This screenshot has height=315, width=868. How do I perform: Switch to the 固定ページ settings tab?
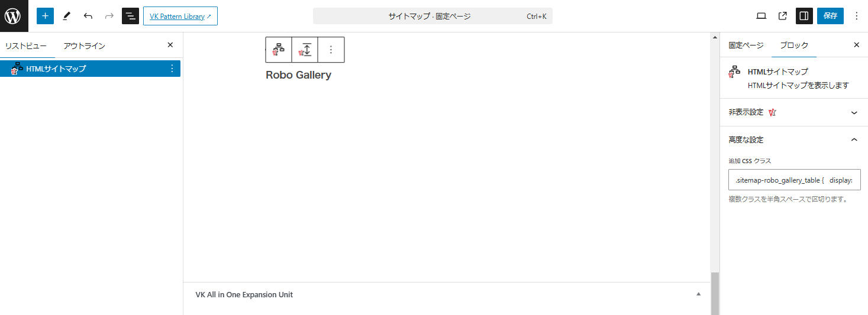[746, 45]
